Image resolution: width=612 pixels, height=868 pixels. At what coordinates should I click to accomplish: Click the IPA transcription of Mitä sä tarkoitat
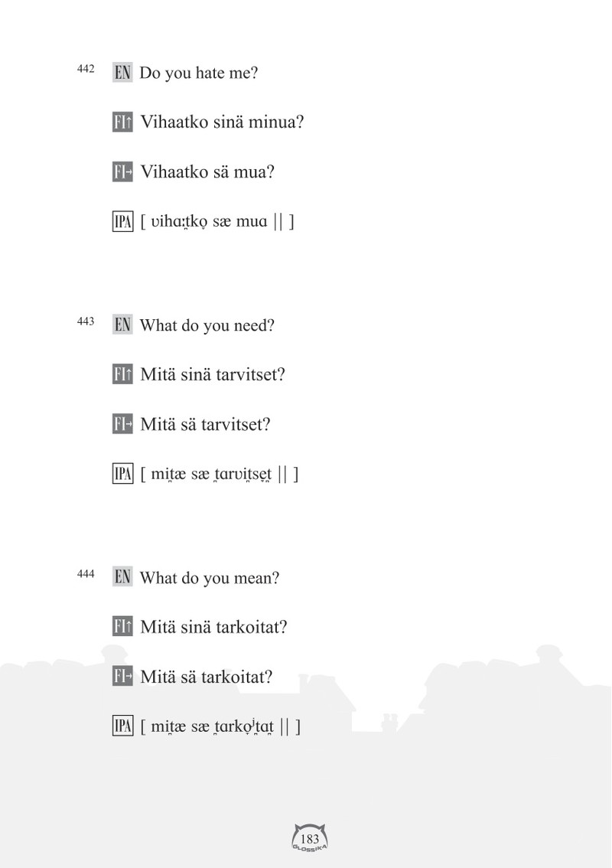[x=220, y=726]
